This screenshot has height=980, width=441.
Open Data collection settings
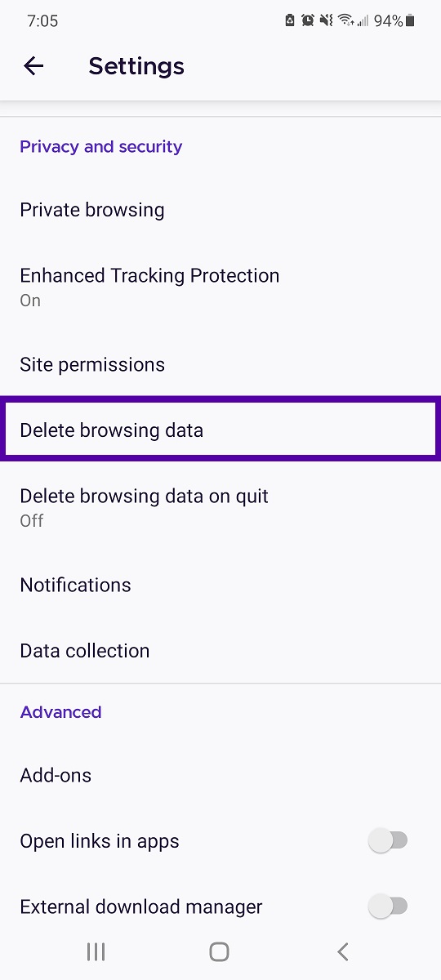coord(220,650)
